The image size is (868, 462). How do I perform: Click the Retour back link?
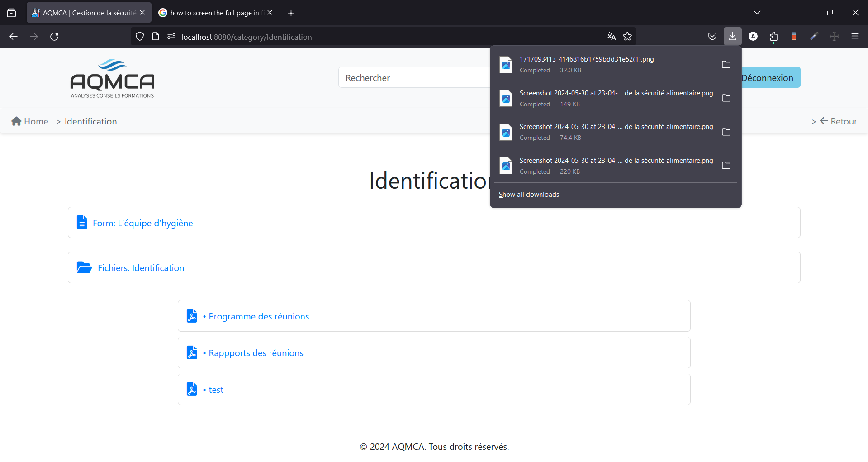(839, 121)
